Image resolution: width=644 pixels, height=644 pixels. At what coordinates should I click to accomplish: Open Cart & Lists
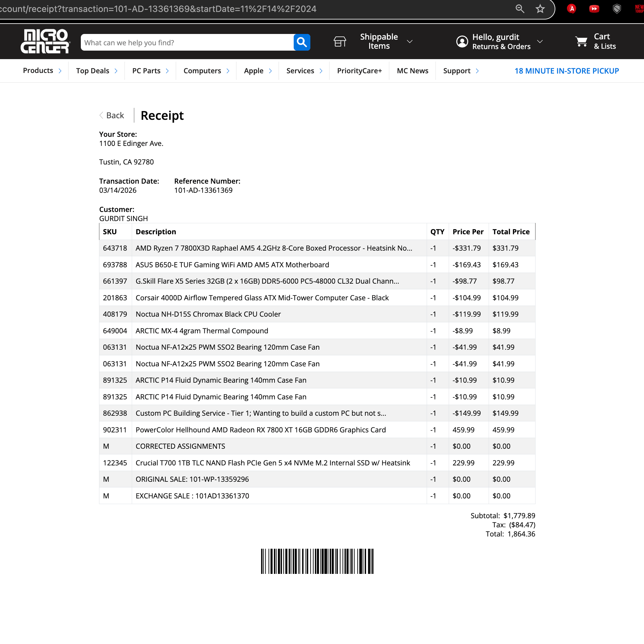[x=605, y=42]
